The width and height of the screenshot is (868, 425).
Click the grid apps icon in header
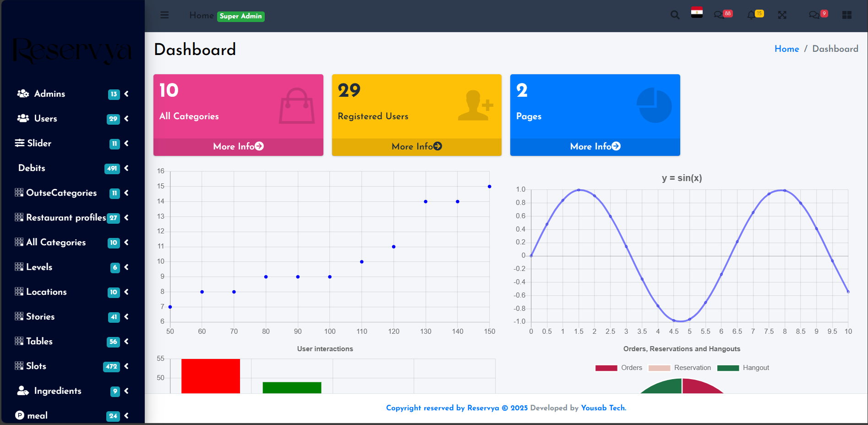coord(846,15)
